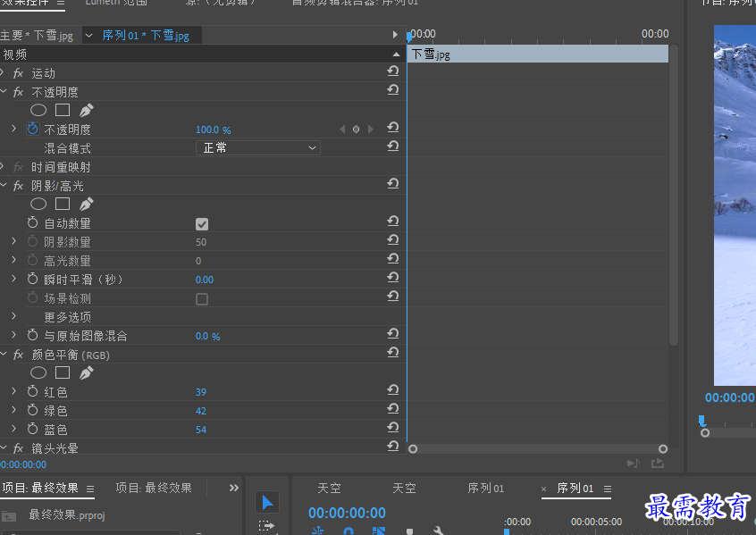
Task: Expand the 阴影数量 parameter
Action: click(14, 241)
